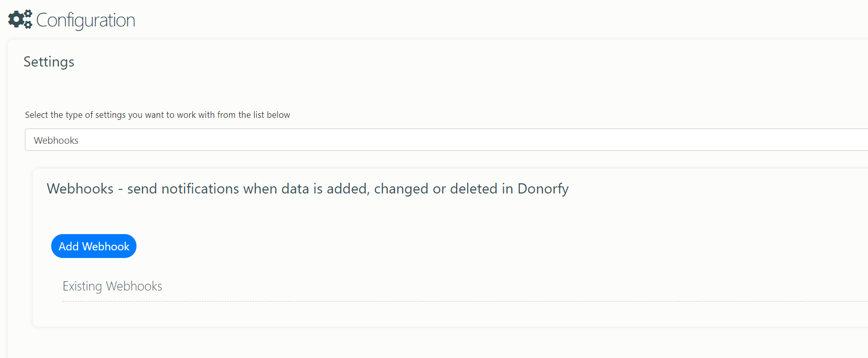Click the dashed divider under Existing Webhooks

[465, 301]
